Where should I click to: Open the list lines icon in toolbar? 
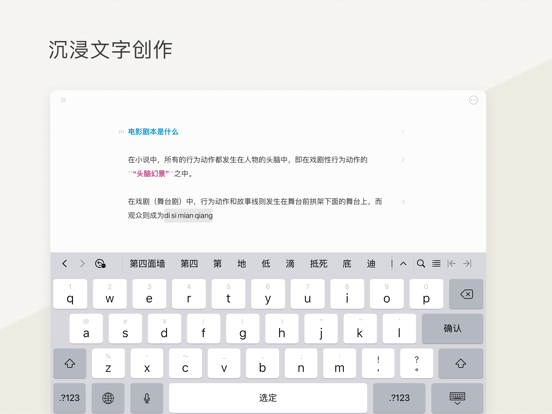coord(436,263)
